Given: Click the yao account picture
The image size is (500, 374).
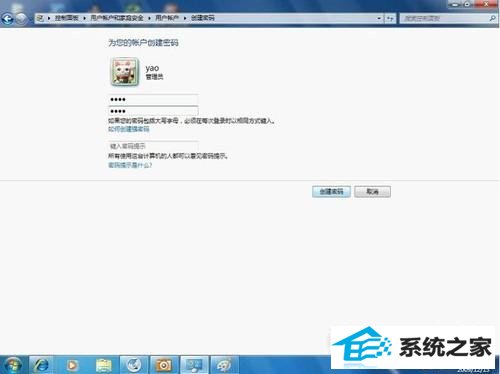Looking at the screenshot, I should click(125, 71).
